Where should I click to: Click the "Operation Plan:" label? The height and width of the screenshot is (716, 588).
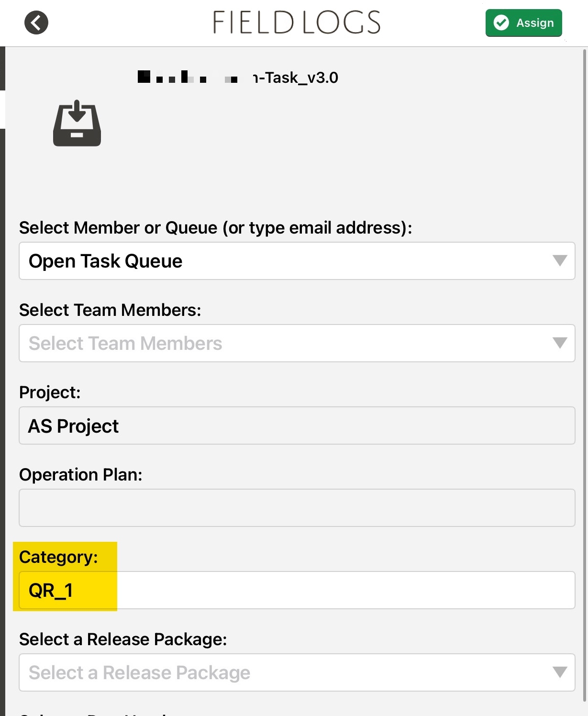click(x=81, y=475)
